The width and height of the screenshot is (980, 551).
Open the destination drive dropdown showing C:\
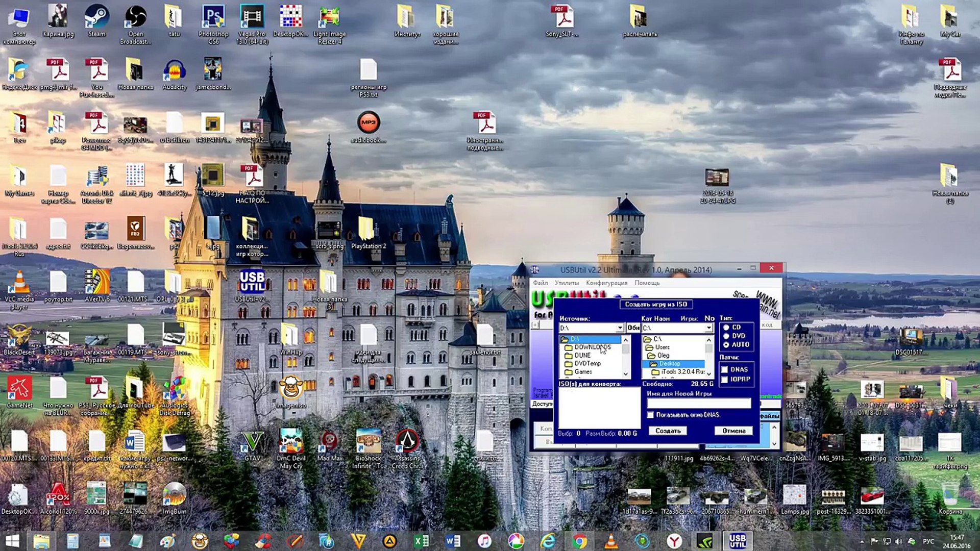(x=708, y=328)
